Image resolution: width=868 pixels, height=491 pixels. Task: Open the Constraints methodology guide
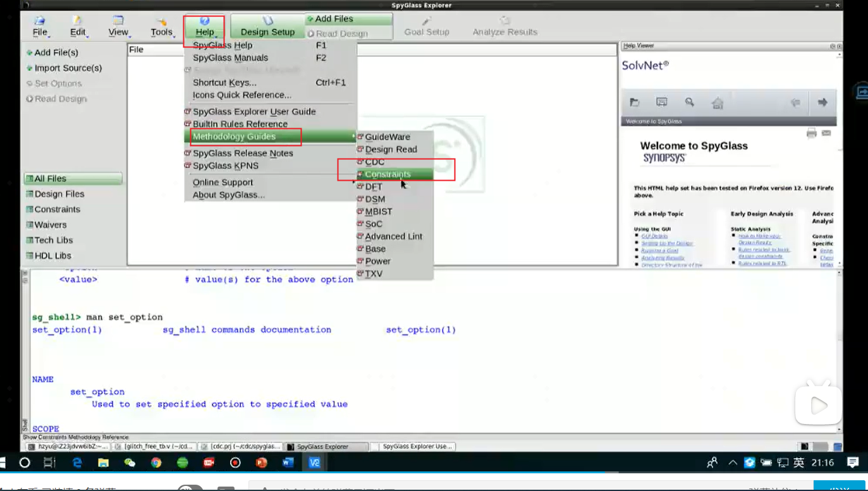(x=394, y=174)
